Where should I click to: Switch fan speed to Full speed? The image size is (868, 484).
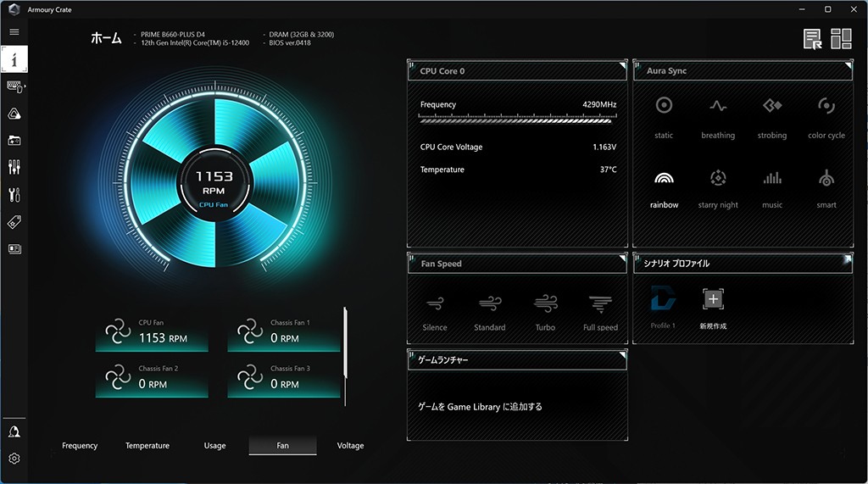pos(600,304)
